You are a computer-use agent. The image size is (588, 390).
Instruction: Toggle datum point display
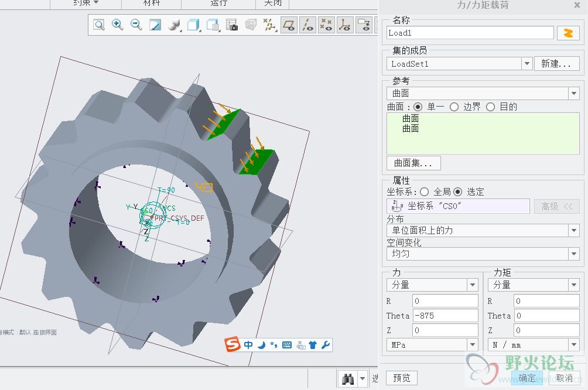pyautogui.click(x=326, y=25)
